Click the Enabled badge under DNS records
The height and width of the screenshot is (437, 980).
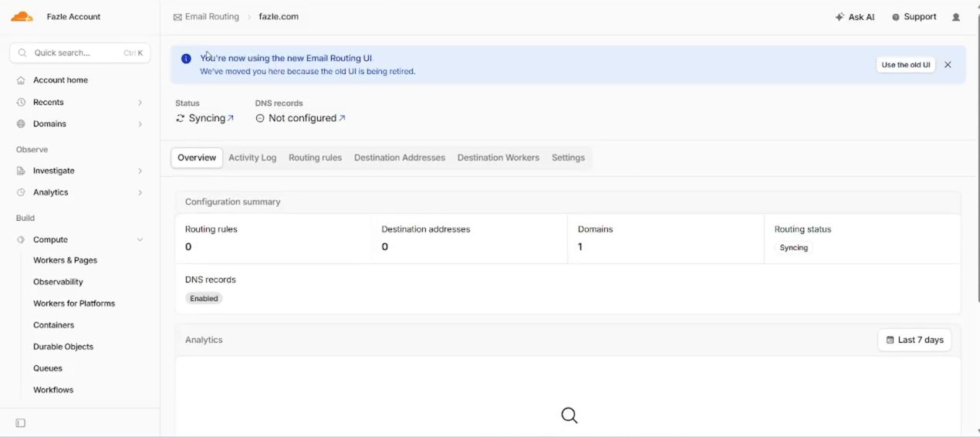coord(204,298)
